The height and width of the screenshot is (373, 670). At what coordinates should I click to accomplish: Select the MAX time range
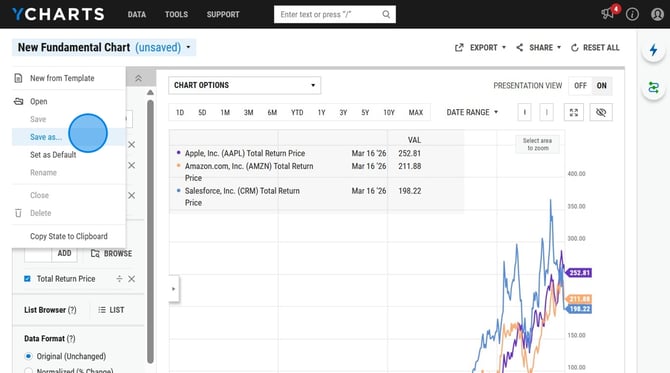point(416,112)
